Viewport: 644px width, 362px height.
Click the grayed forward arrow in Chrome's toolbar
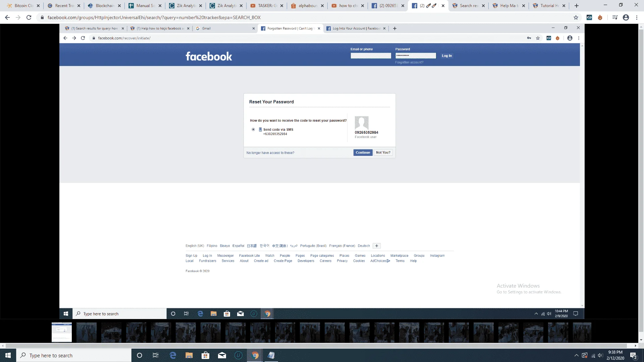[18, 17]
